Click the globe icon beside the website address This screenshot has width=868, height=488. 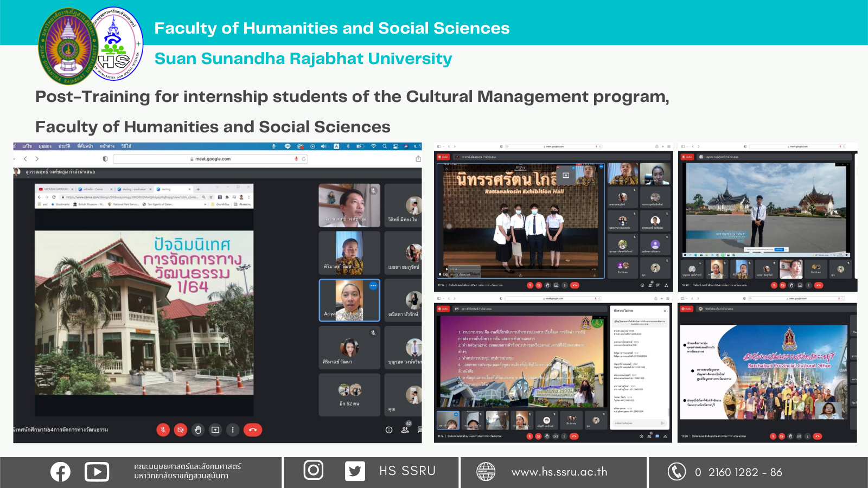tap(486, 472)
